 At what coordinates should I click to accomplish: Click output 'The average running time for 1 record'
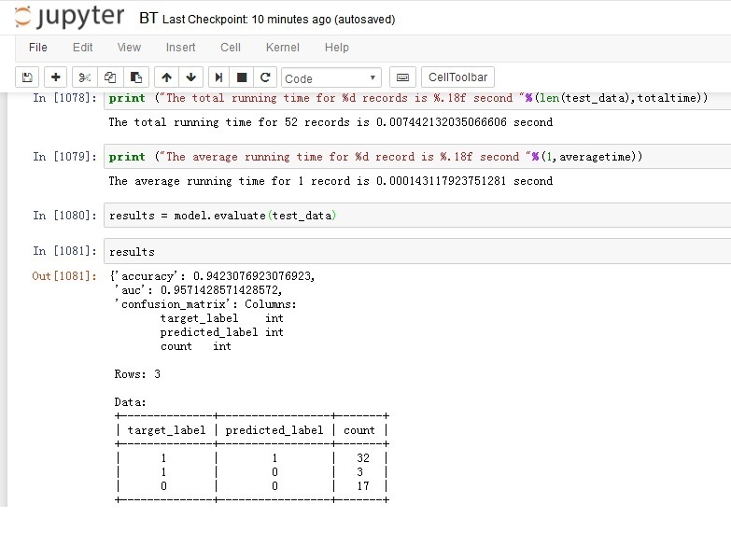point(330,181)
